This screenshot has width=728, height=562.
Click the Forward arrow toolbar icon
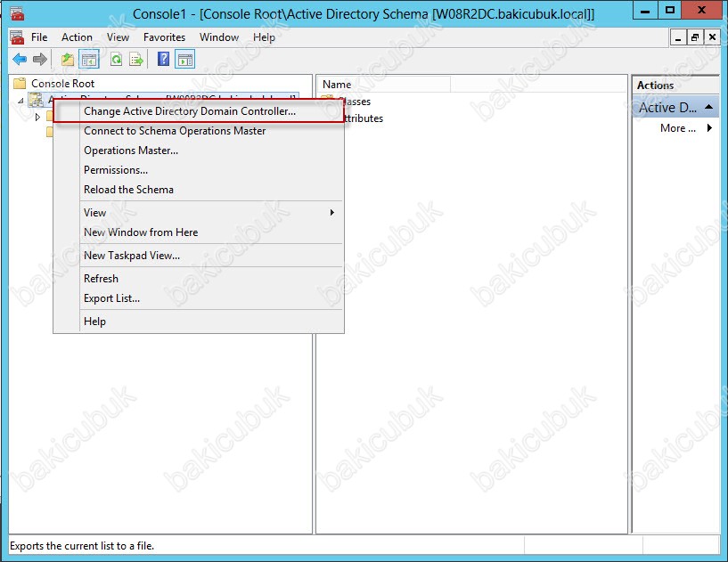[40, 60]
